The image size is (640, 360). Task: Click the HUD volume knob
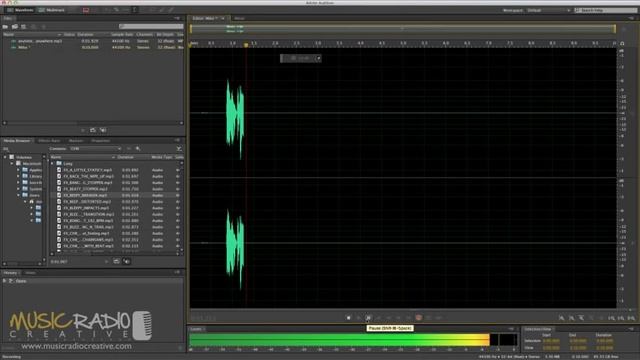(x=293, y=58)
